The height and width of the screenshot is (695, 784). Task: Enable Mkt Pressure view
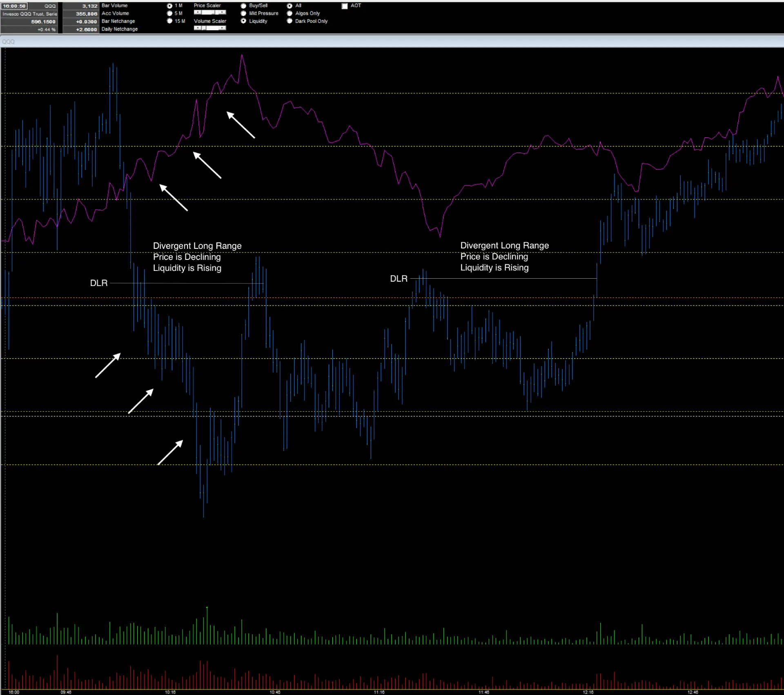click(243, 13)
